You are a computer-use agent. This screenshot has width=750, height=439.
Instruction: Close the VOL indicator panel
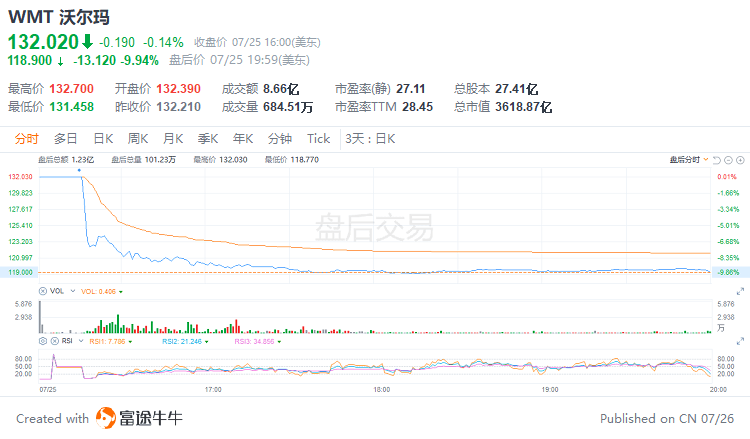click(43, 291)
